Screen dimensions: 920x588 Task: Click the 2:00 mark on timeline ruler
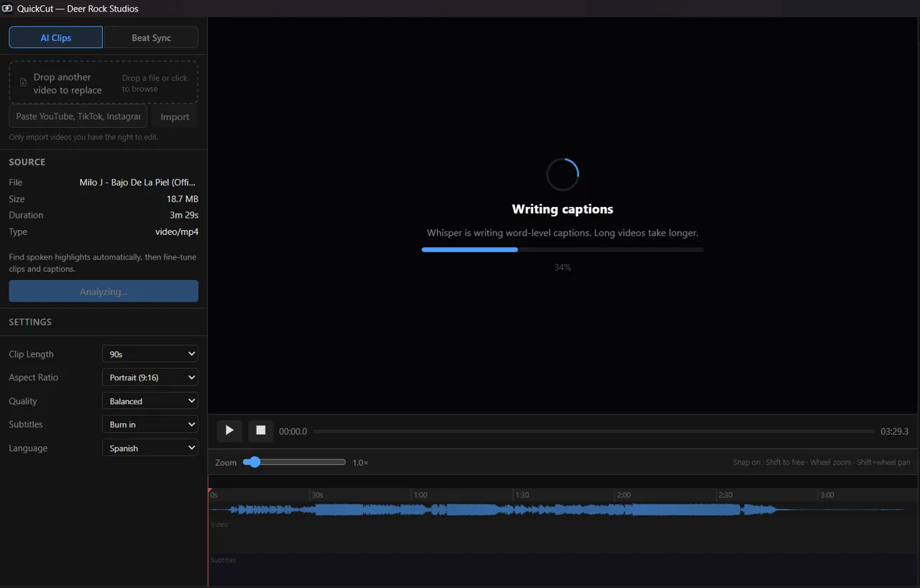click(624, 495)
